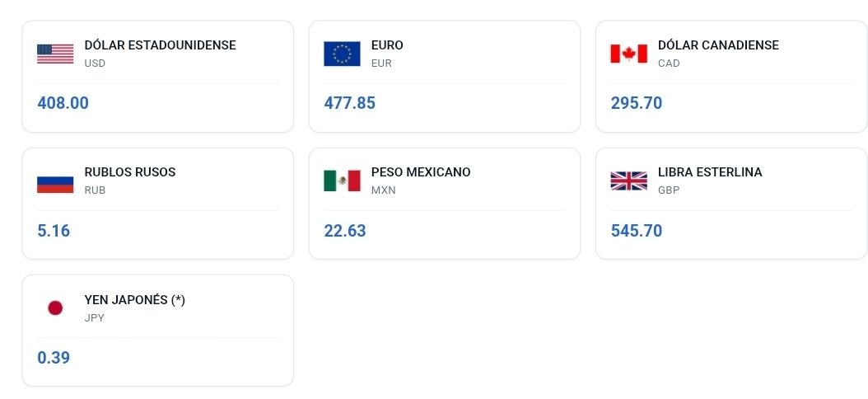Click the United States flag icon

coord(55,54)
